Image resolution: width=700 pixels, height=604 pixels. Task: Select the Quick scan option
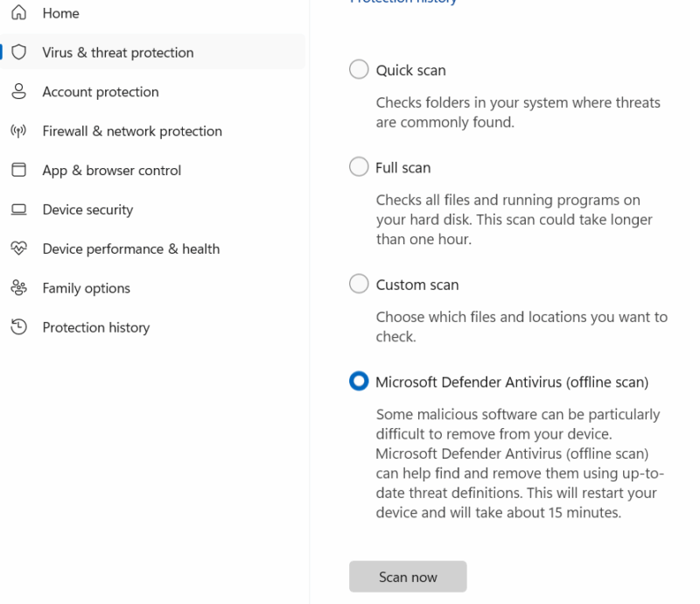point(359,69)
